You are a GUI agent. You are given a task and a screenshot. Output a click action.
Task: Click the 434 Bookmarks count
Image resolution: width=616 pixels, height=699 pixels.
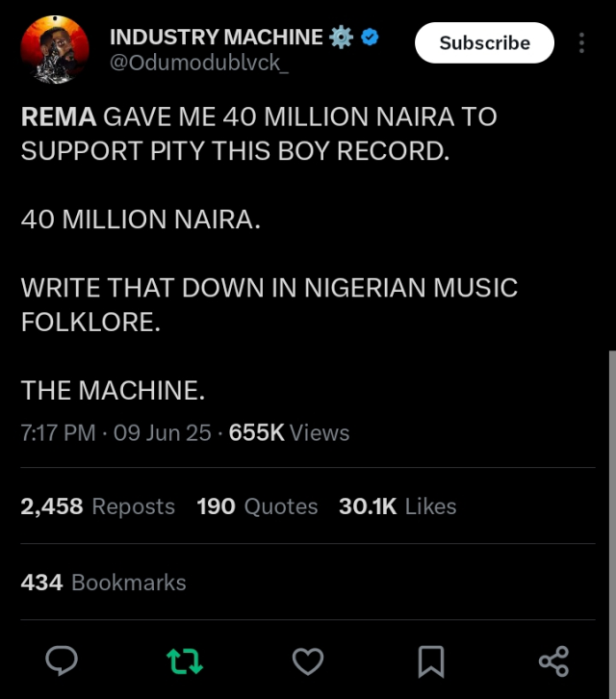pos(103,582)
